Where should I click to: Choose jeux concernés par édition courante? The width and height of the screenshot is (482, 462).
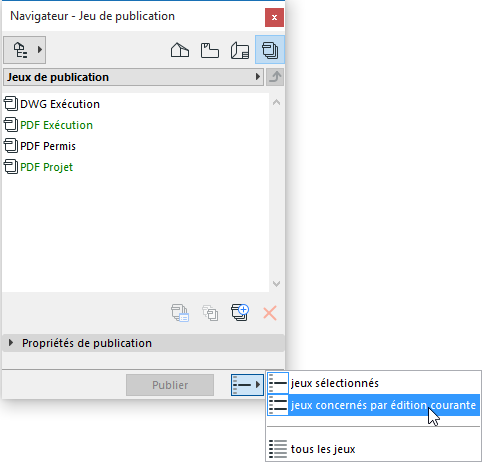373,405
